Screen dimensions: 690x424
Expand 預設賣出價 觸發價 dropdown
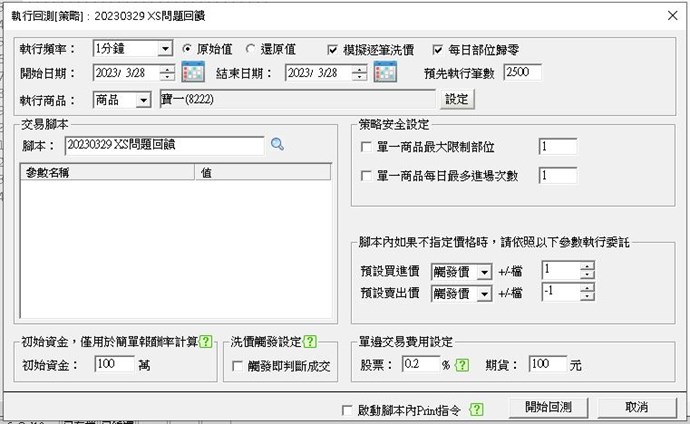click(x=484, y=293)
